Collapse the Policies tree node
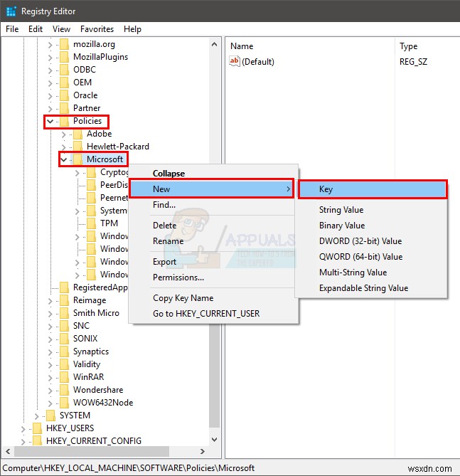Screen dimensions: 460x476 tap(50, 122)
